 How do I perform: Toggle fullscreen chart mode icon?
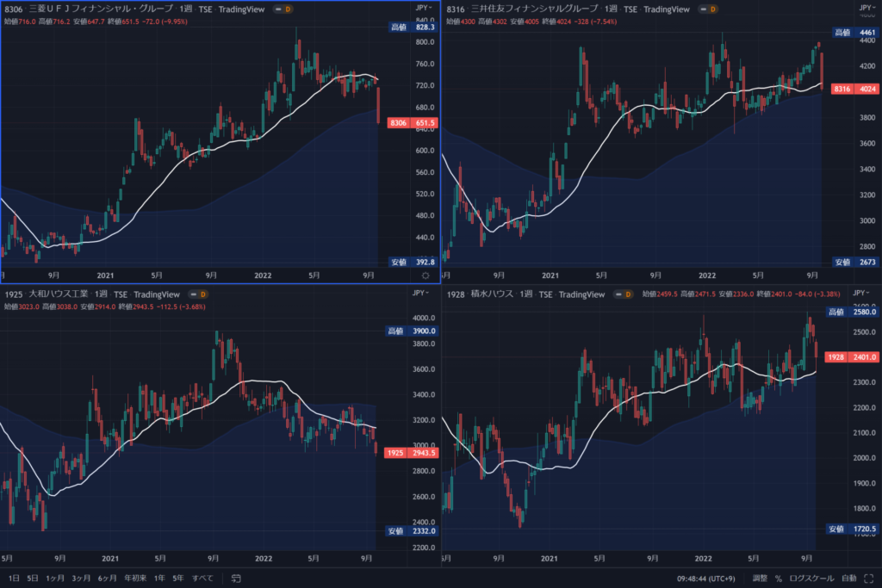click(868, 578)
